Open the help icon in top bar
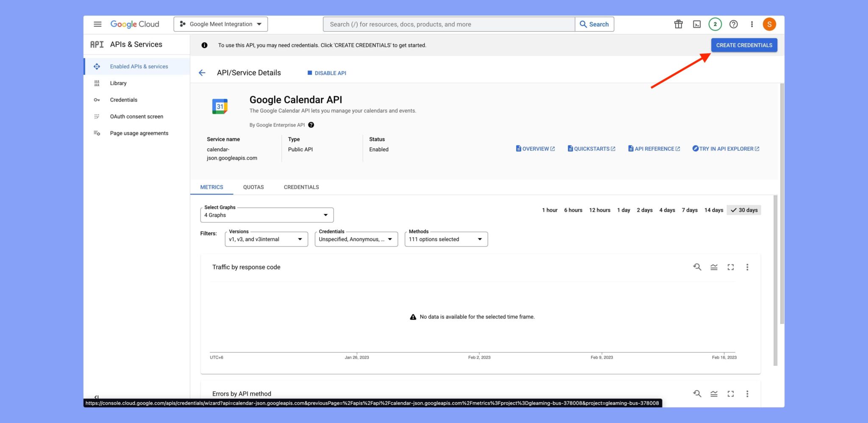Image resolution: width=868 pixels, height=423 pixels. point(734,24)
